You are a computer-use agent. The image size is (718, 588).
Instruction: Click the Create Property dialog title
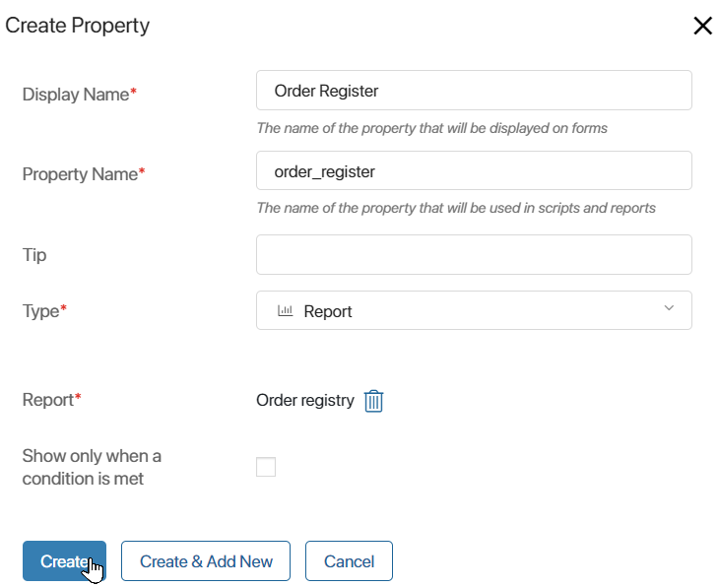coord(78,26)
